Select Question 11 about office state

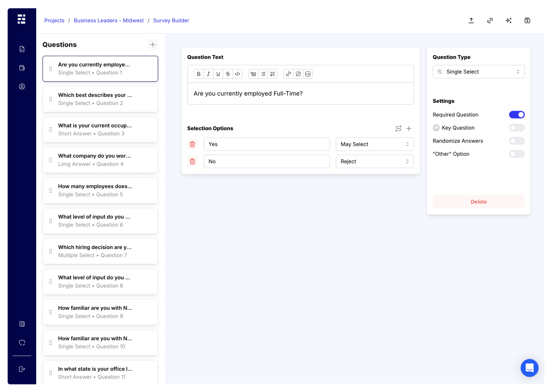coord(100,372)
